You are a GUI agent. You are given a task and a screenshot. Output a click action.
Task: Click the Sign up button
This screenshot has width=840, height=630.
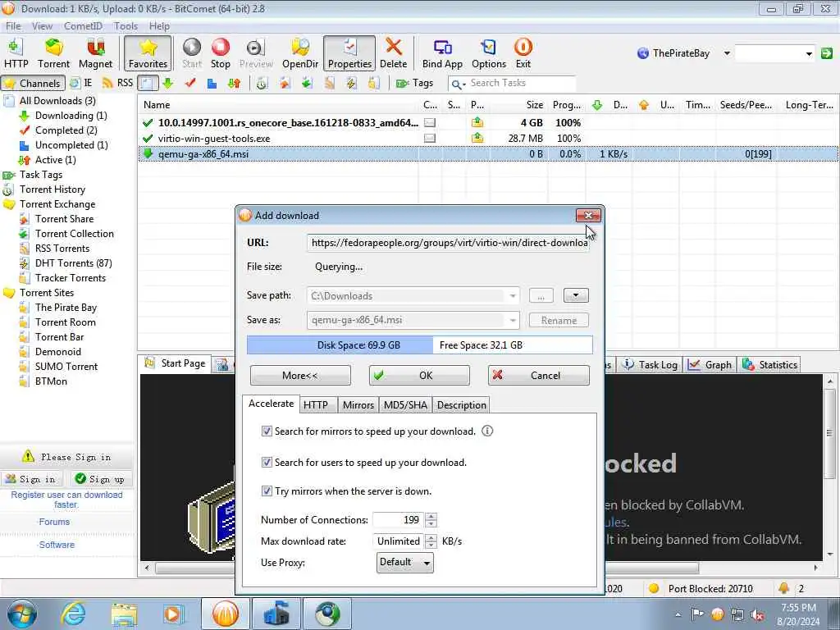[100, 479]
